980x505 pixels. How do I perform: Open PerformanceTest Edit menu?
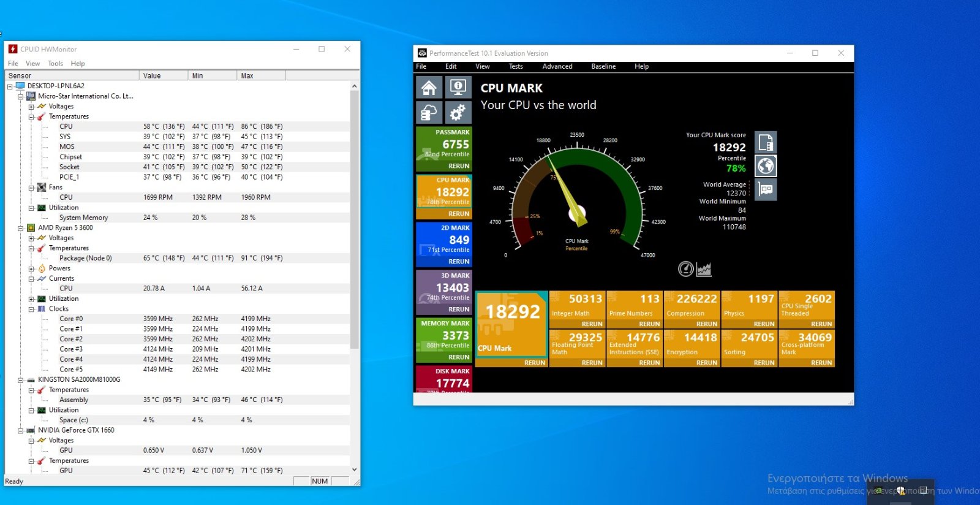click(451, 66)
